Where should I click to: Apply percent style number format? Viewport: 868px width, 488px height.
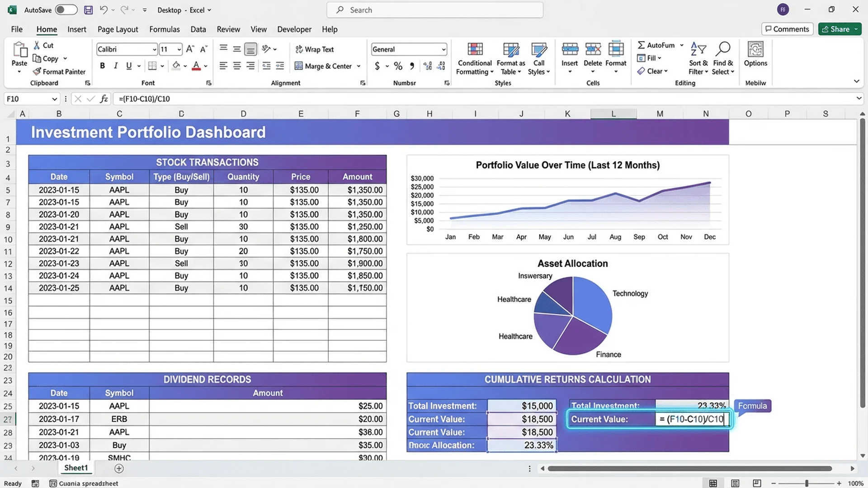(x=398, y=66)
